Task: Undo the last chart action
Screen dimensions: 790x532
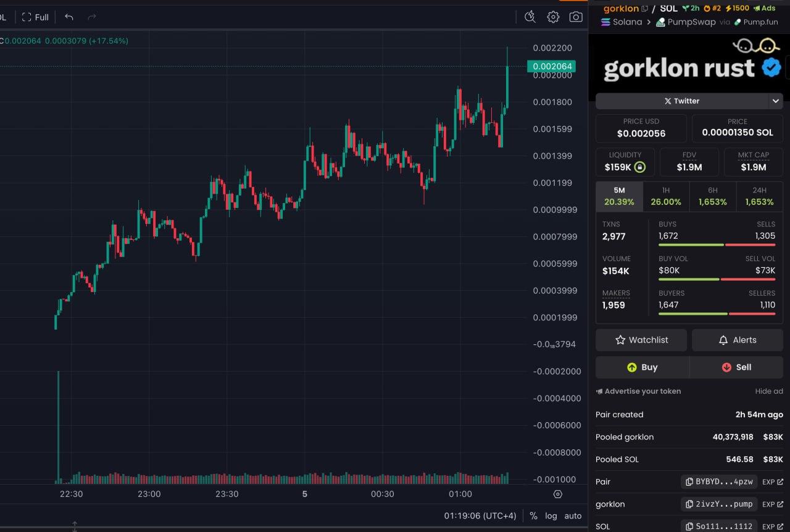Action: pyautogui.click(x=69, y=17)
